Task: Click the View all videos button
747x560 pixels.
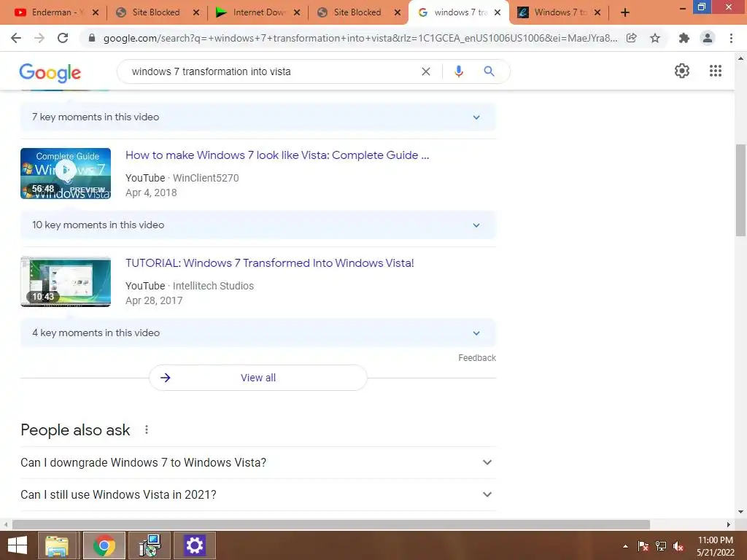Action: (258, 378)
